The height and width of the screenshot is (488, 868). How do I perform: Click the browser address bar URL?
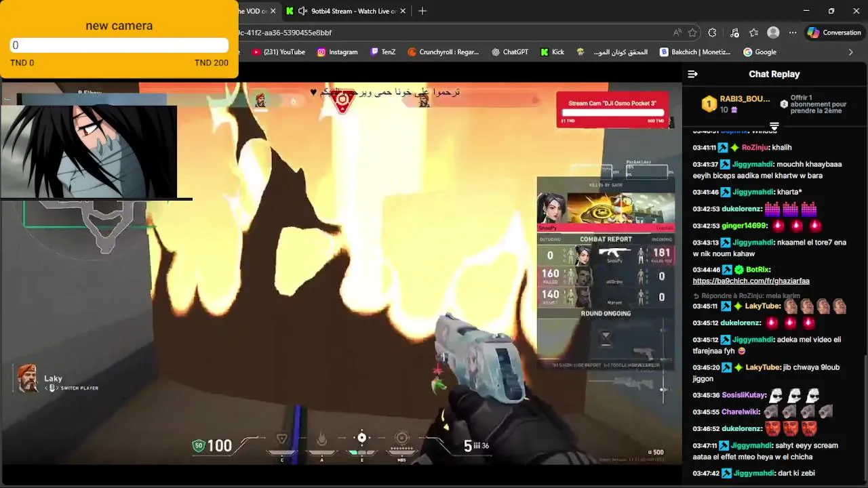coord(284,33)
